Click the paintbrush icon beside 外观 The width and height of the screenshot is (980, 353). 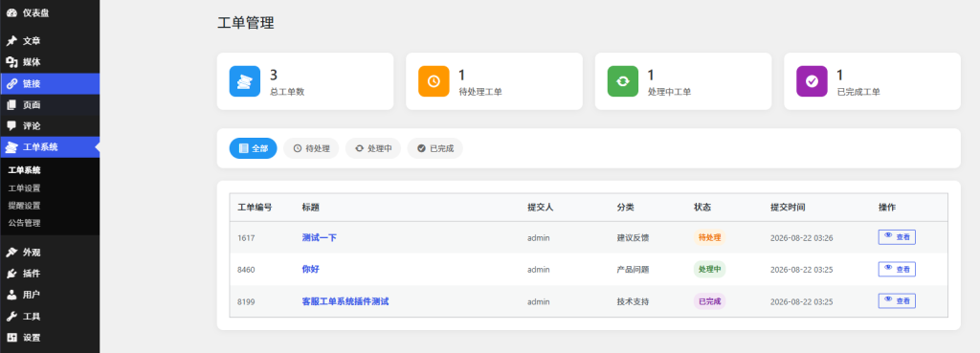click(11, 253)
